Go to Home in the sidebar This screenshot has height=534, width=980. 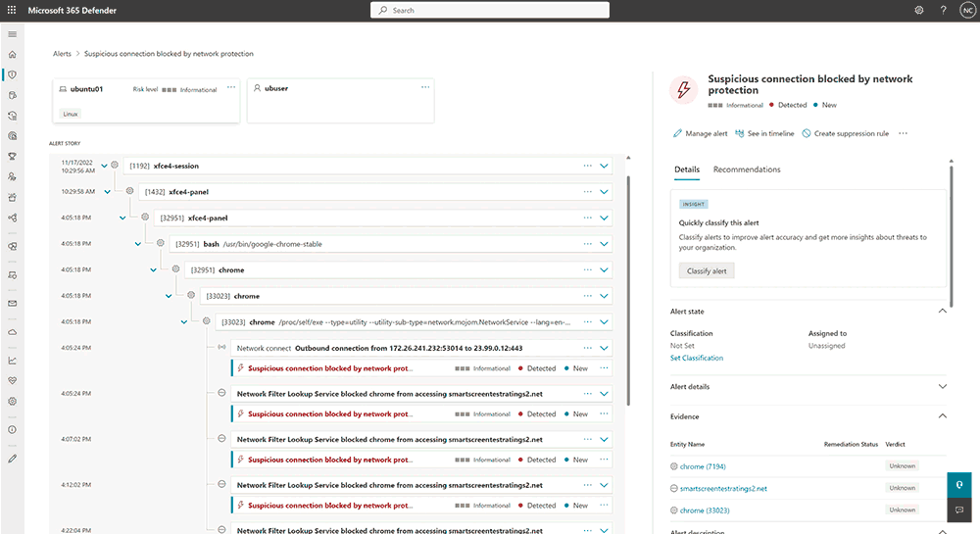[12, 54]
